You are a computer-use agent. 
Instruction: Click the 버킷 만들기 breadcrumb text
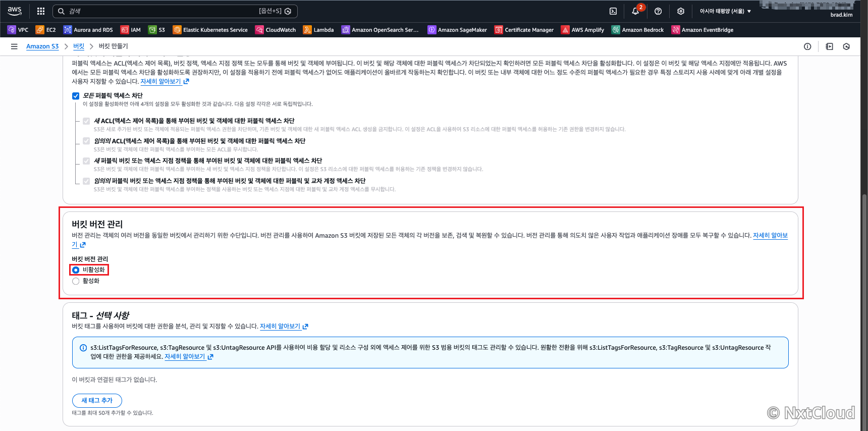(x=113, y=46)
